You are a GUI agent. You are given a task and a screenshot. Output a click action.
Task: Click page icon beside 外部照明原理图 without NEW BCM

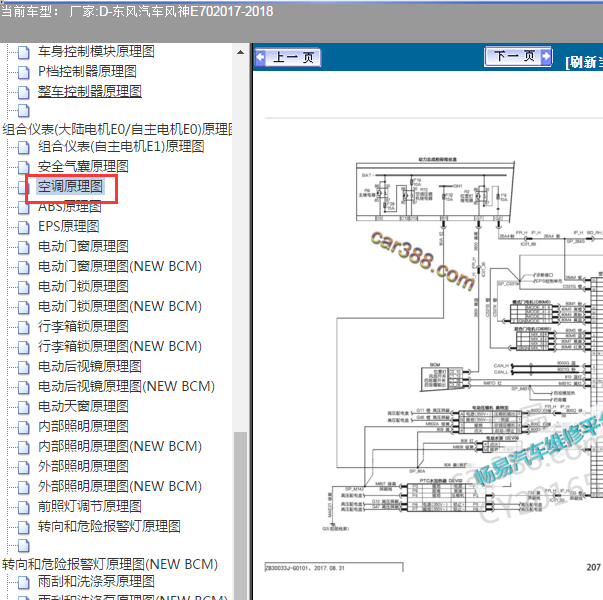click(x=23, y=468)
